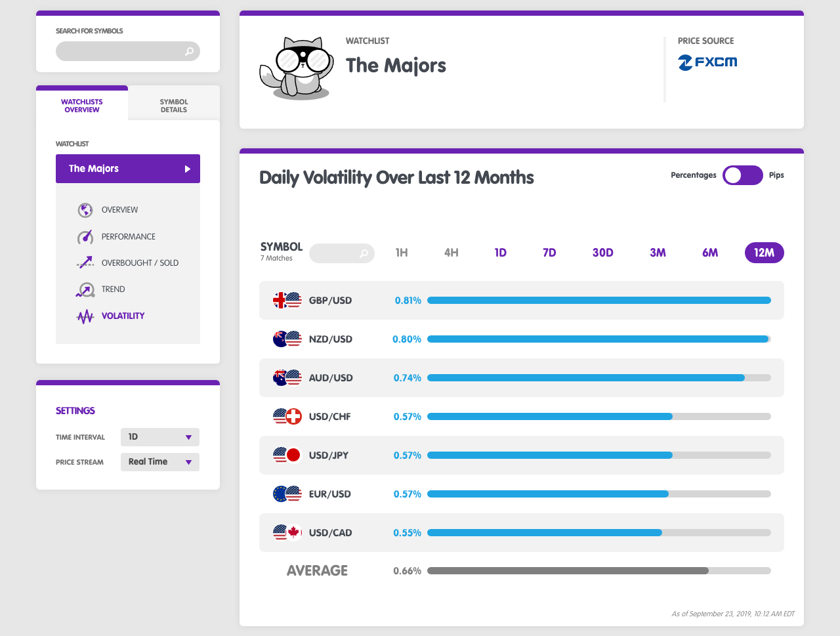The height and width of the screenshot is (636, 840).
Task: Open the Price Stream Real Time dropdown
Action: click(x=160, y=462)
